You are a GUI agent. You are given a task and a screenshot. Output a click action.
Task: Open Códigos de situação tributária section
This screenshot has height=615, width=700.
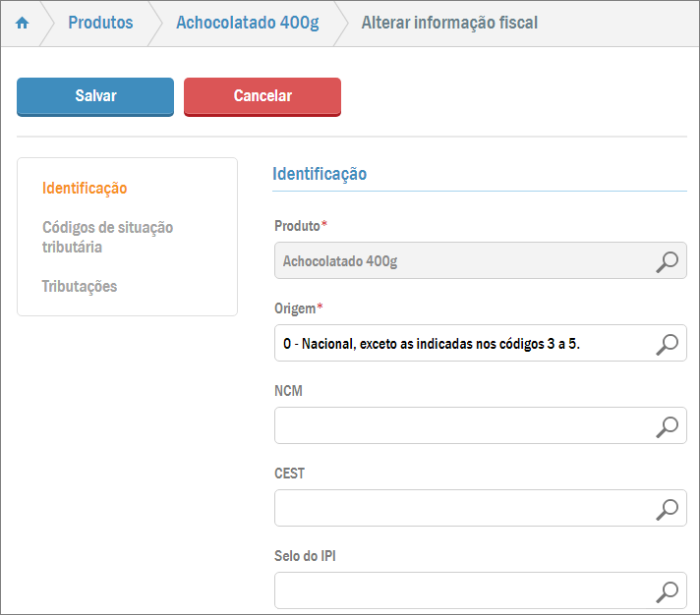click(107, 237)
